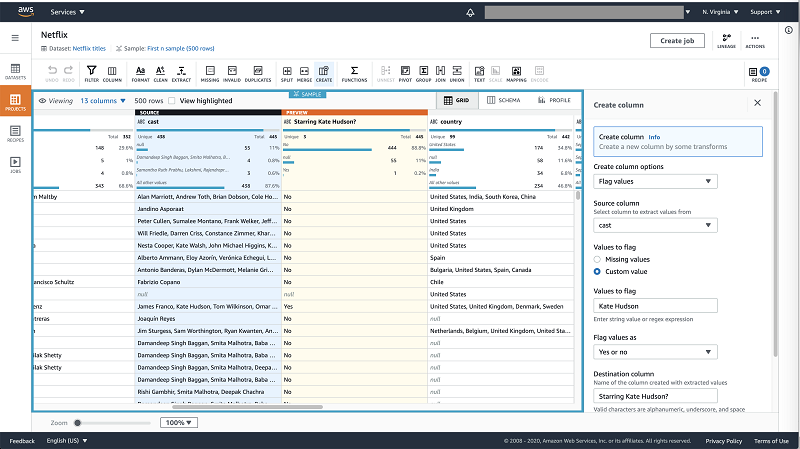Click the Info icon at top right
Image resolution: width=800 pixels, height=449 pixels.
789,30
